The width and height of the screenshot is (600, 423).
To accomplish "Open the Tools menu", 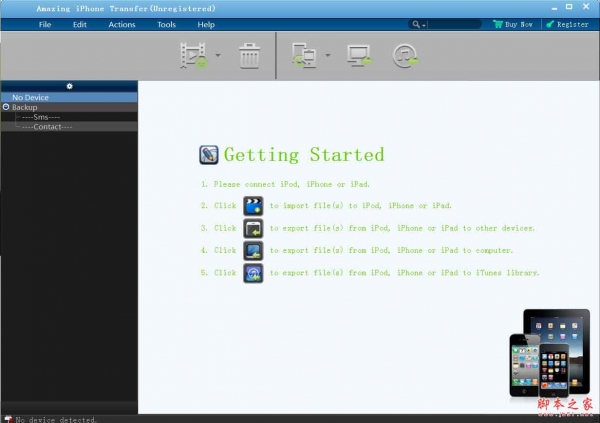I will pyautogui.click(x=166, y=24).
